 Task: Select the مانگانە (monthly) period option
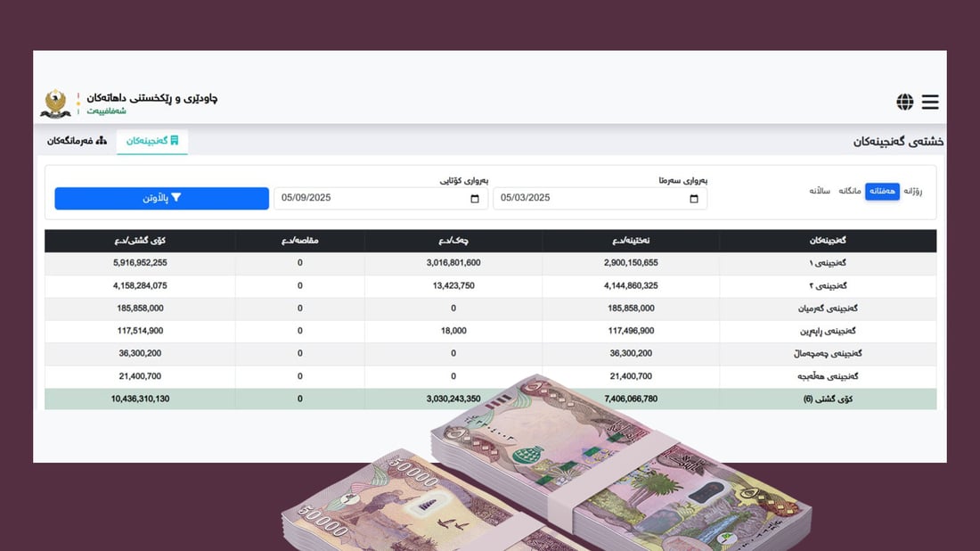pyautogui.click(x=849, y=192)
